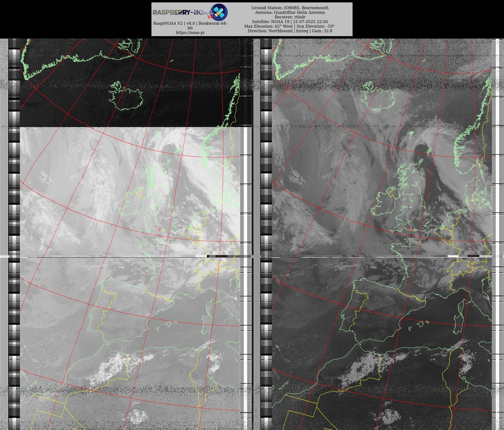Open the https://noaa-pi link

click(x=190, y=33)
